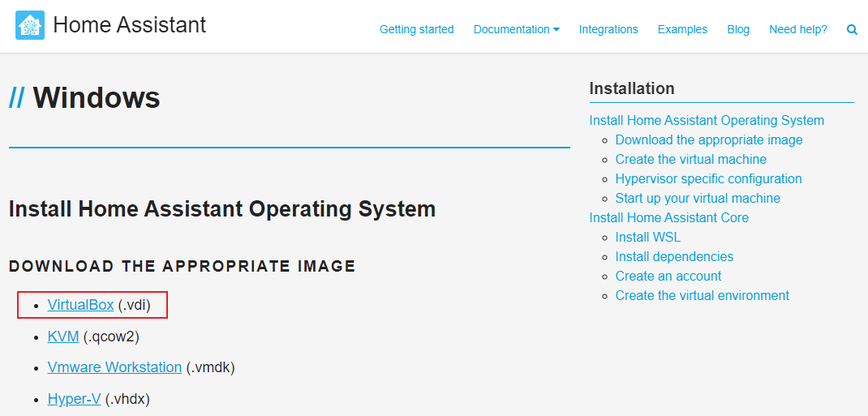Screen dimensions: 868x416
Task: Click the Need help? link
Action: click(x=798, y=29)
